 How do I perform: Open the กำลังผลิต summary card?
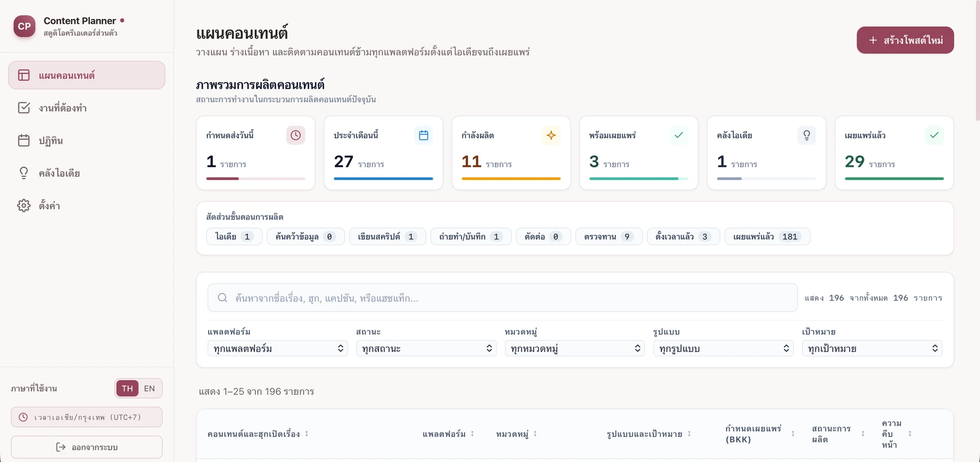pos(511,153)
